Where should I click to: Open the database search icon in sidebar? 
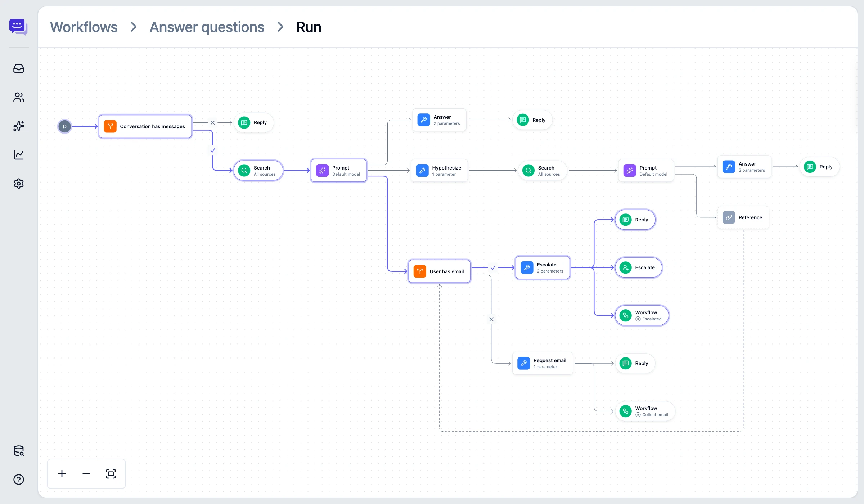tap(19, 451)
